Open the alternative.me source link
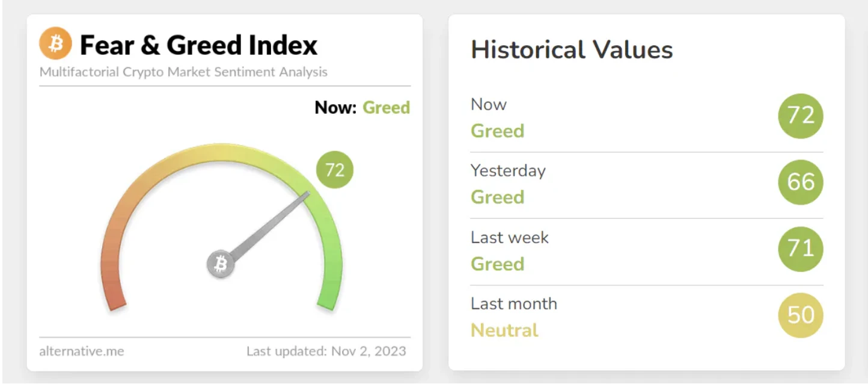The height and width of the screenshot is (384, 868). click(82, 351)
